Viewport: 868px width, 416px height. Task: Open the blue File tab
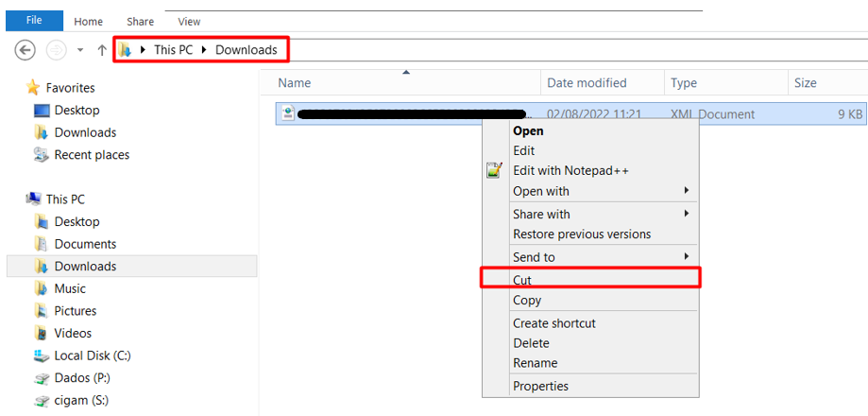[x=33, y=20]
